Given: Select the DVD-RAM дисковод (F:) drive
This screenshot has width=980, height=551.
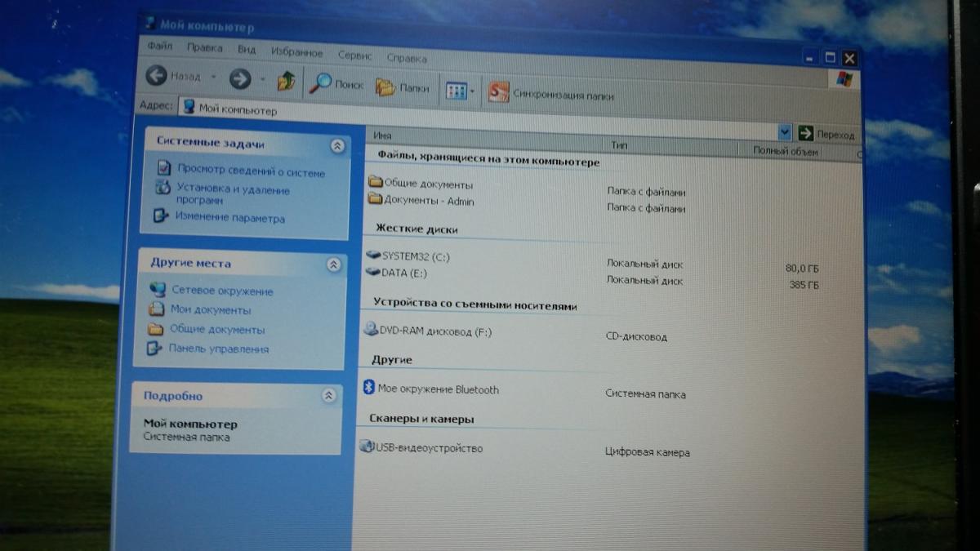Looking at the screenshot, I should point(427,331).
